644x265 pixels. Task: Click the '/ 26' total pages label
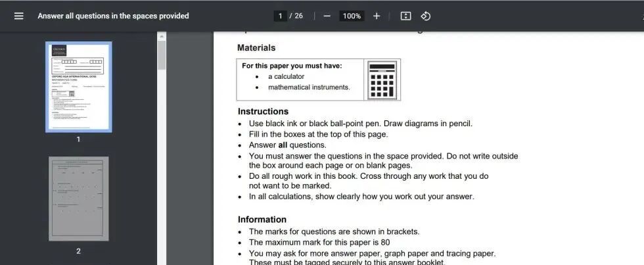[x=296, y=16]
